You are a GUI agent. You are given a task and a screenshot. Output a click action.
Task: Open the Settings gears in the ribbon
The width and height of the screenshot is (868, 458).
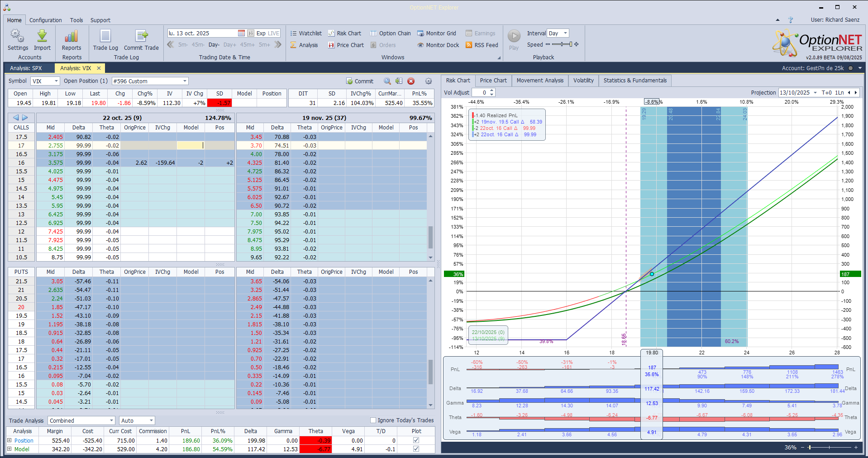[18, 36]
